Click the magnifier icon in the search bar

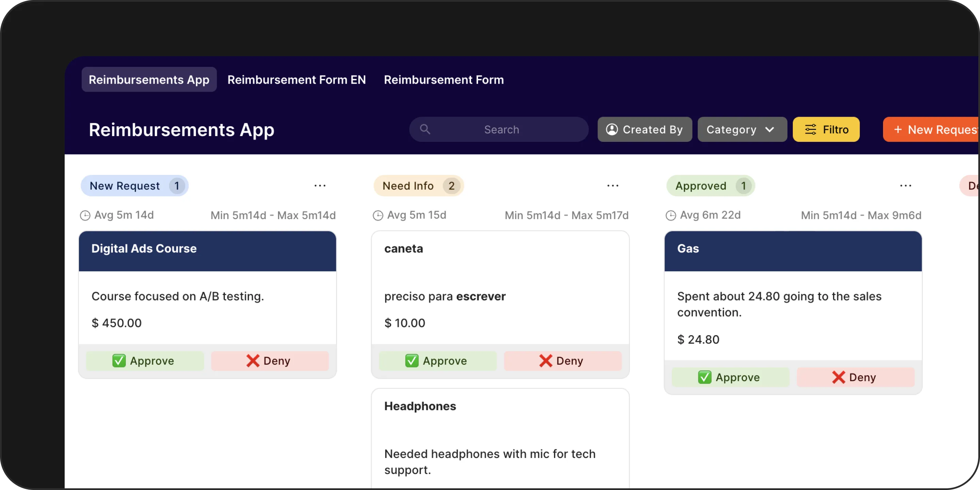(x=425, y=129)
